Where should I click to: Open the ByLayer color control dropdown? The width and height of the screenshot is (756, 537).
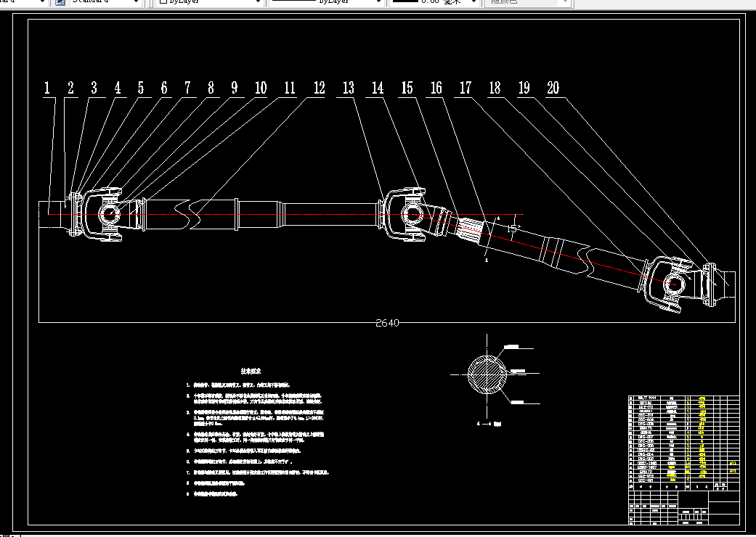[x=210, y=2]
